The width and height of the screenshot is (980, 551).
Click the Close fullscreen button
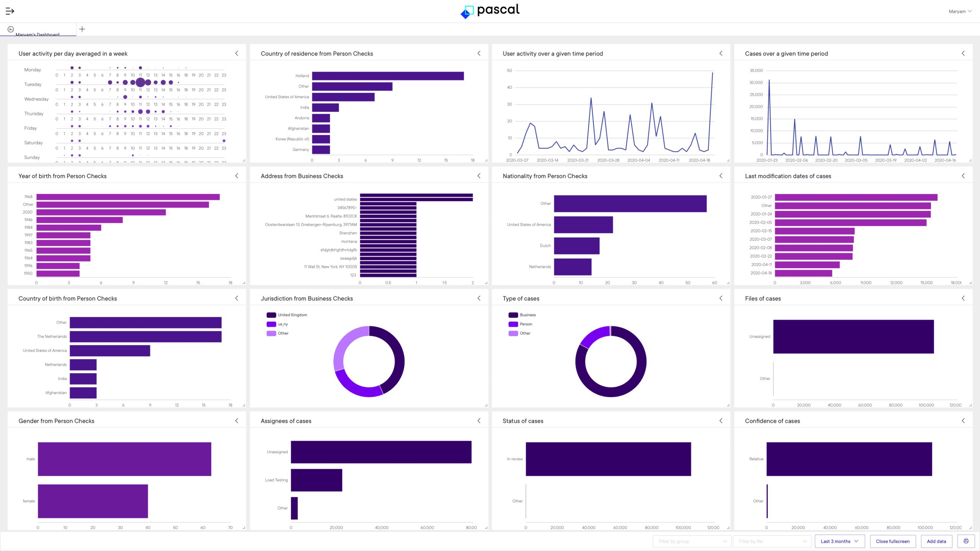pos(892,541)
